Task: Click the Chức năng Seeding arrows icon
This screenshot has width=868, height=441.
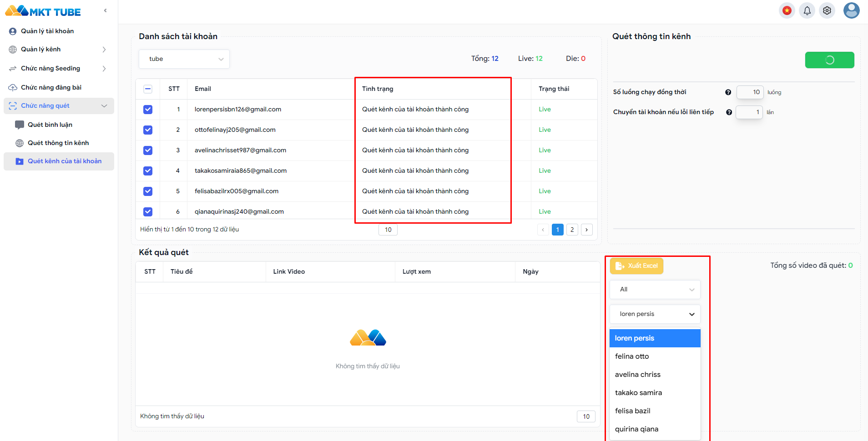Action: [x=13, y=69]
